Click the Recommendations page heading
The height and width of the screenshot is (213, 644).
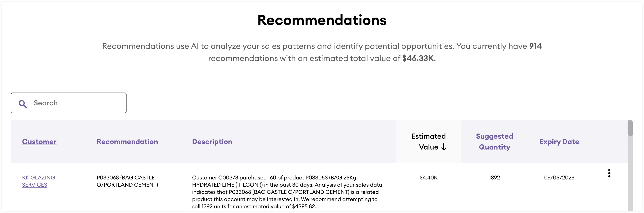(322, 20)
